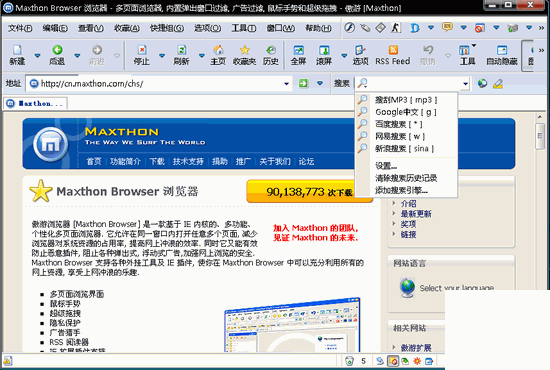Expand the 新建 (New) dropdown arrow

point(37,55)
